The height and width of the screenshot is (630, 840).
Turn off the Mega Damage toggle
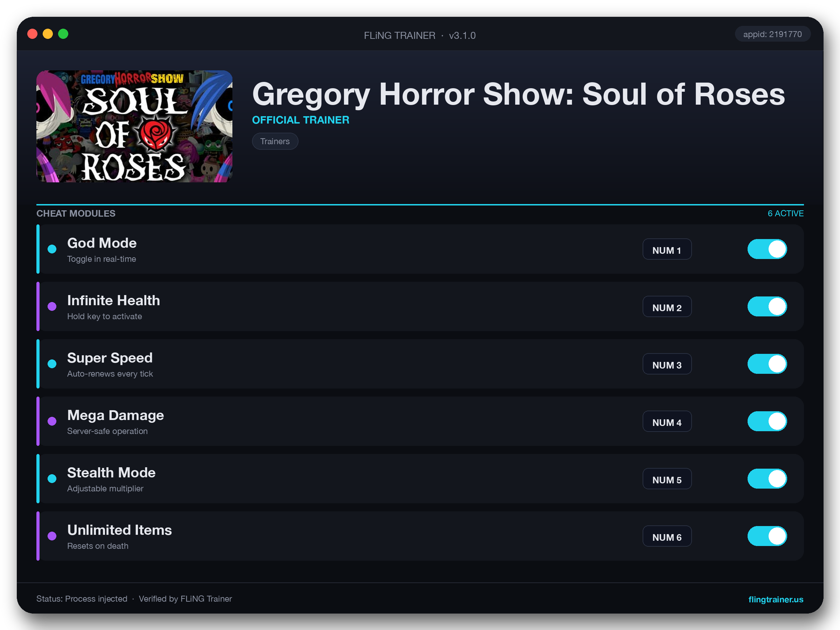pos(767,421)
